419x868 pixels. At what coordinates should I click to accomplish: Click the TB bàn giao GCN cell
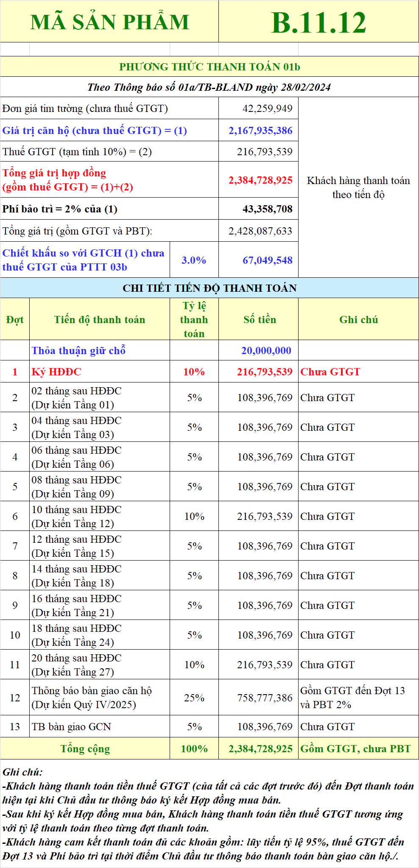click(x=71, y=727)
